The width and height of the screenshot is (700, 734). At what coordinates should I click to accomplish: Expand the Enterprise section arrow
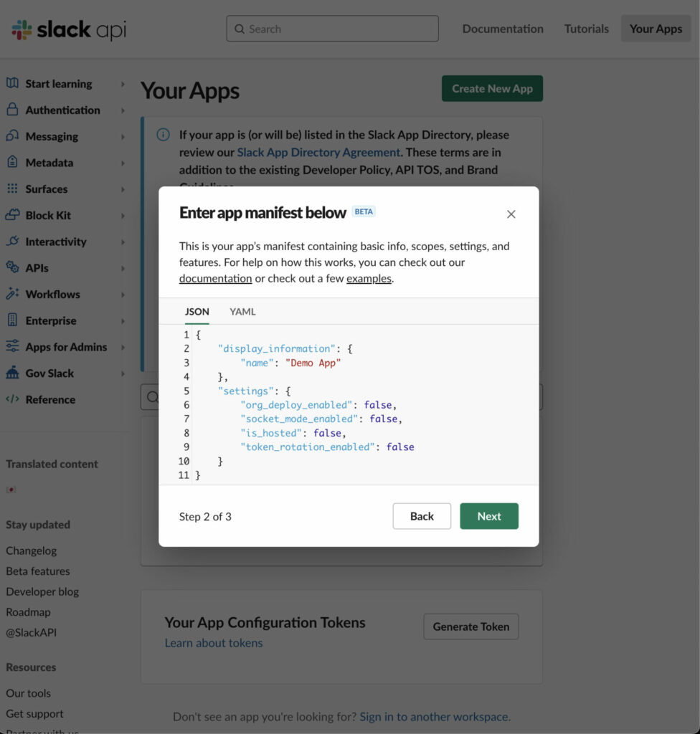(123, 321)
